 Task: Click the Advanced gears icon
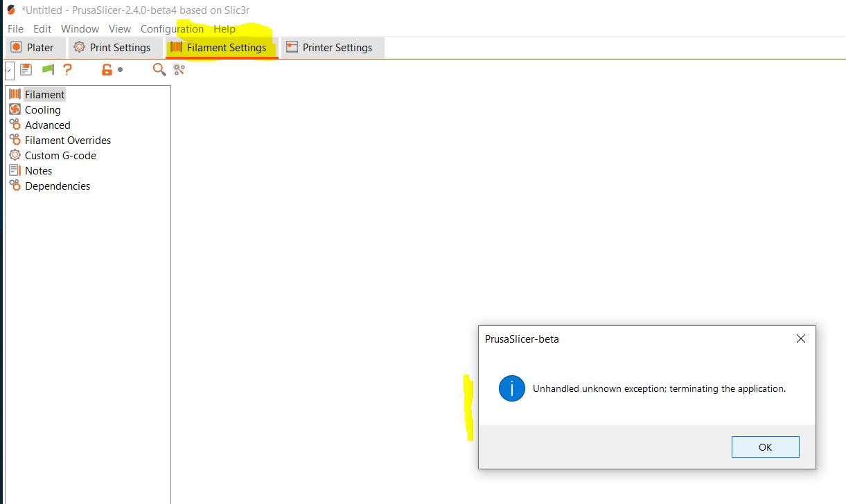point(15,125)
